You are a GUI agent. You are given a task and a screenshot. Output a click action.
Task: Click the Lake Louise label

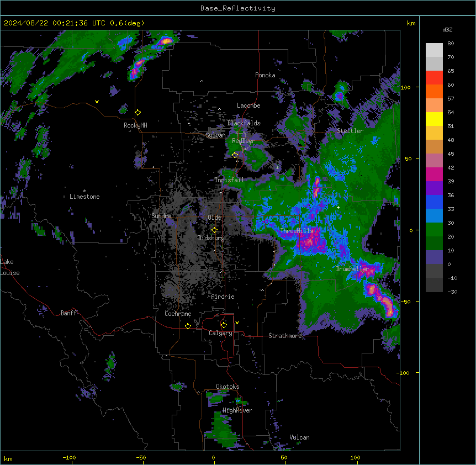pyautogui.click(x=10, y=267)
